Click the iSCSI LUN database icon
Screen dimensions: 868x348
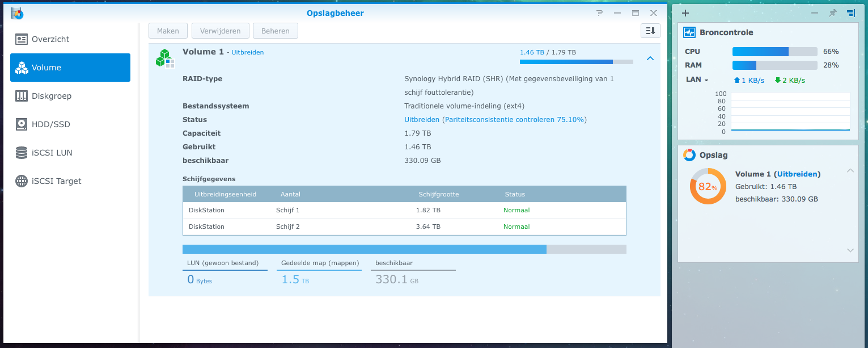(x=22, y=153)
